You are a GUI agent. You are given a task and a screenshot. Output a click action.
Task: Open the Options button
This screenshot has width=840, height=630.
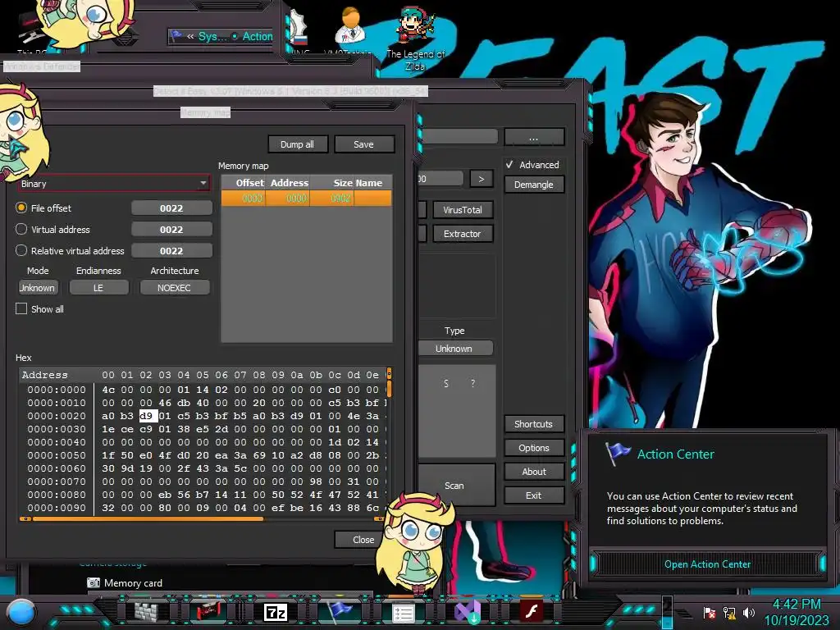click(x=533, y=448)
